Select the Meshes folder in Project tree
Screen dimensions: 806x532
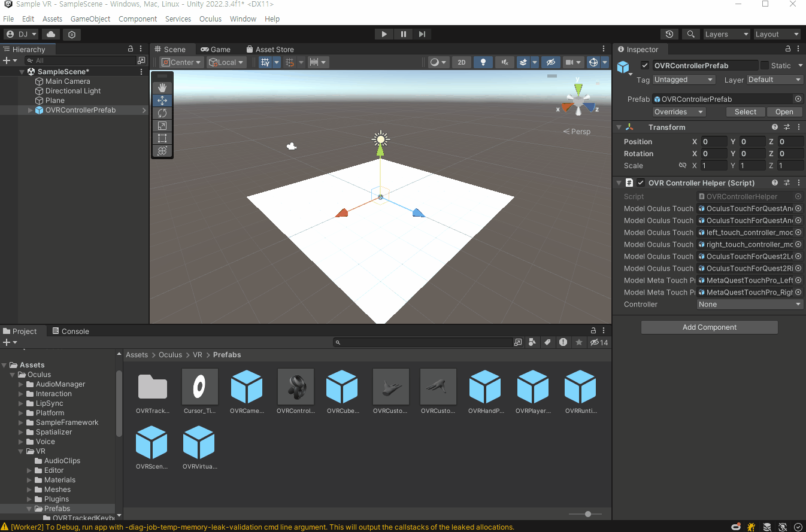pyautogui.click(x=57, y=490)
